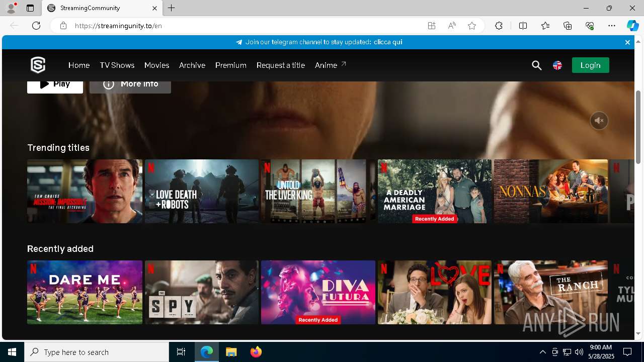
Task: Click the page vertical scrollbar thumb
Action: [638, 127]
